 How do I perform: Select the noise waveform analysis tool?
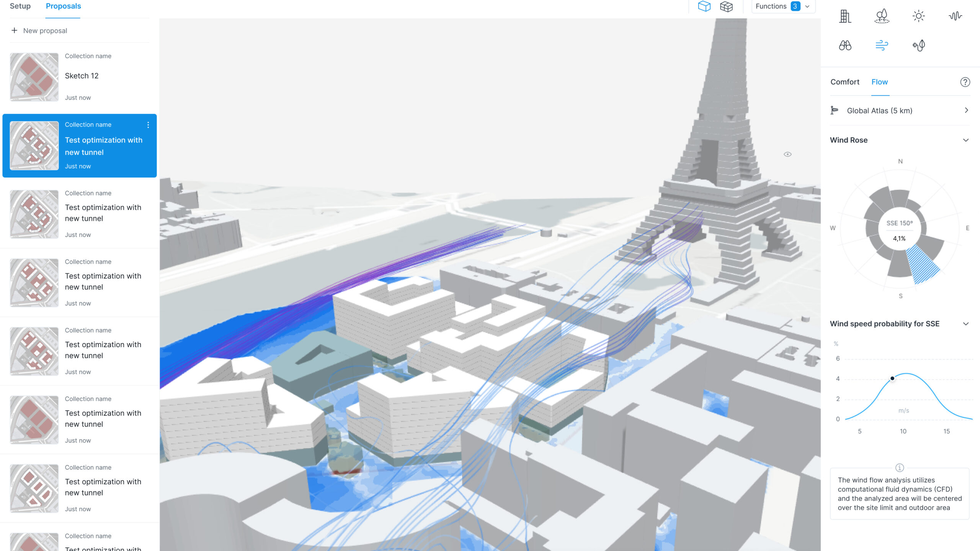955,16
